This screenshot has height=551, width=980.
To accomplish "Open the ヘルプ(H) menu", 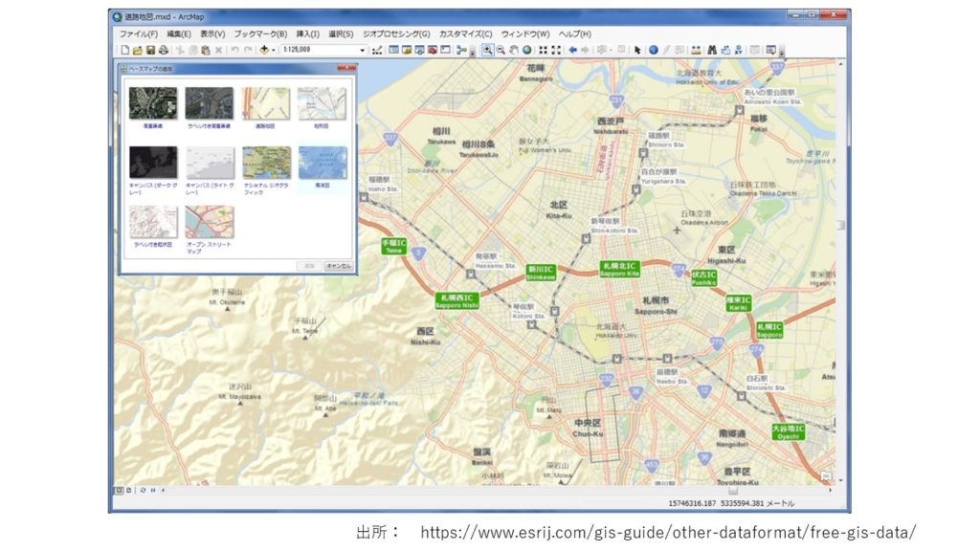I will tap(574, 33).
